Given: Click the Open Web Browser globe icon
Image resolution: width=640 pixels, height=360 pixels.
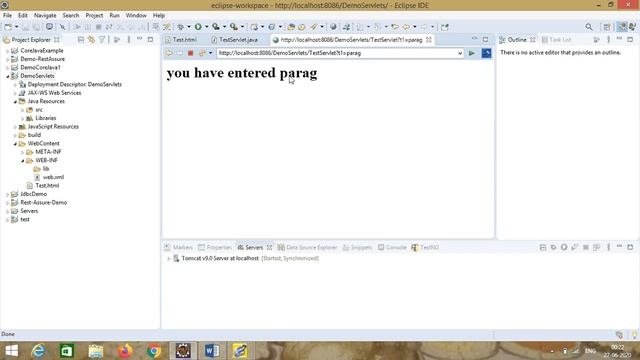Looking at the screenshot, I should (x=333, y=27).
